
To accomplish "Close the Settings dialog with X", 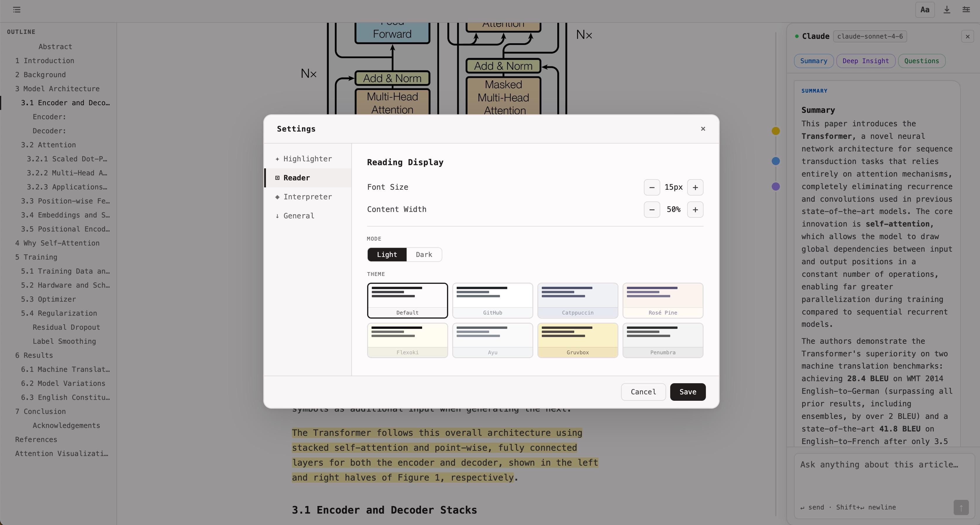I will [703, 129].
